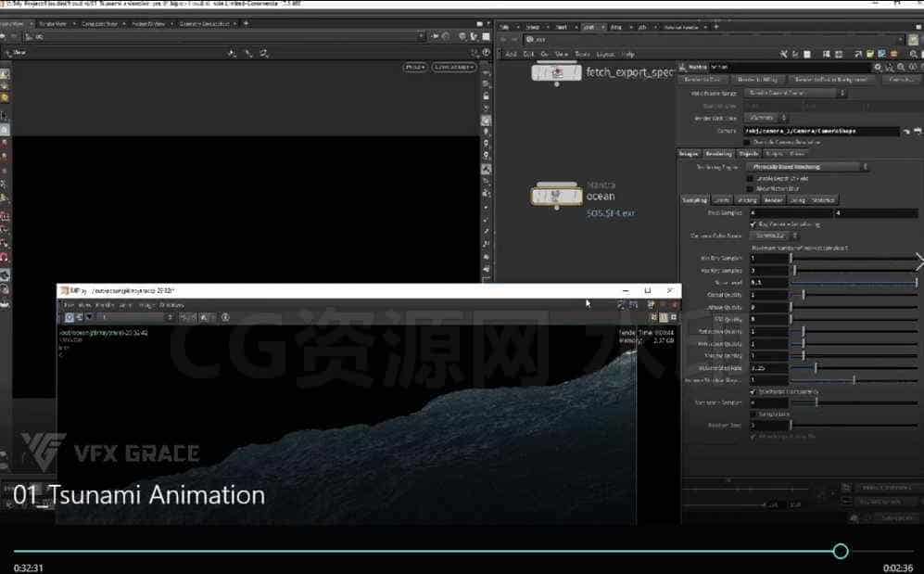This screenshot has width=924, height=574.
Task: Click the Random Seed value field
Action: 768,425
